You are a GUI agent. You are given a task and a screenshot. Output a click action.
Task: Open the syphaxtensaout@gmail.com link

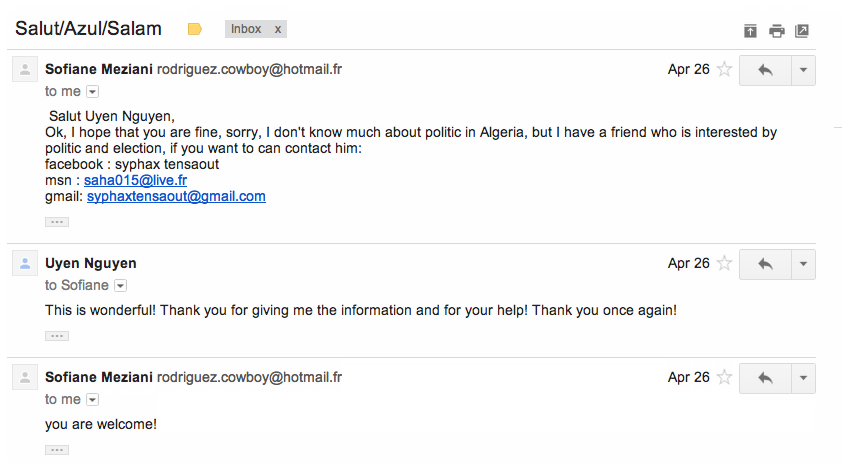[176, 197]
